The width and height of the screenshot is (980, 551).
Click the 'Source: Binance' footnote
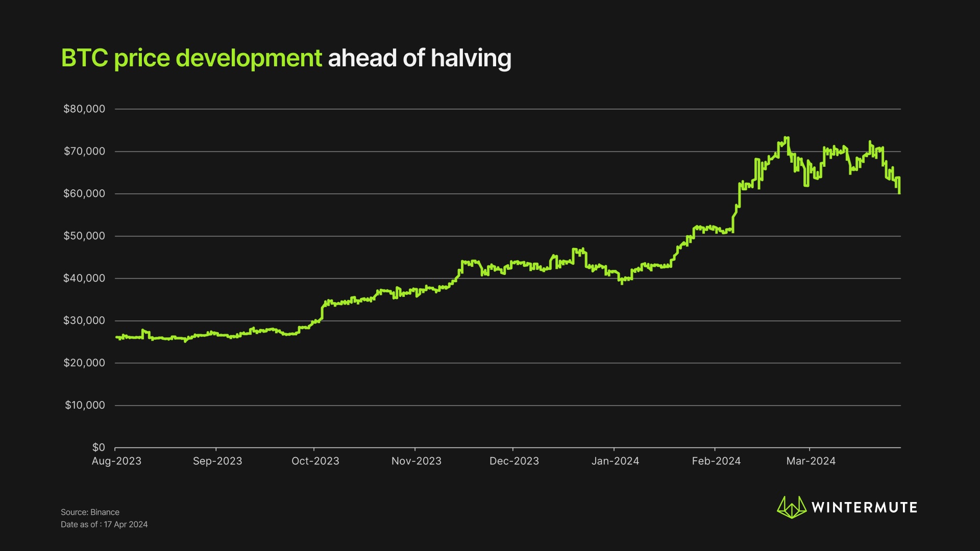pos(90,512)
